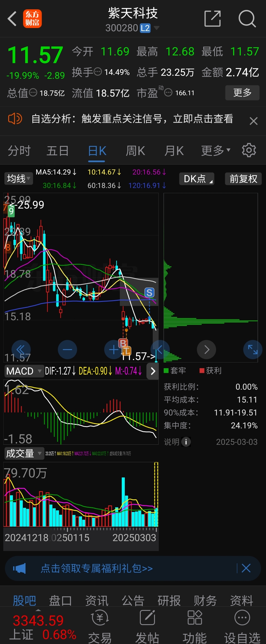The width and height of the screenshot is (266, 644).
Task: Tap 90%成本 11.91-19.51 value
Action: (x=236, y=412)
